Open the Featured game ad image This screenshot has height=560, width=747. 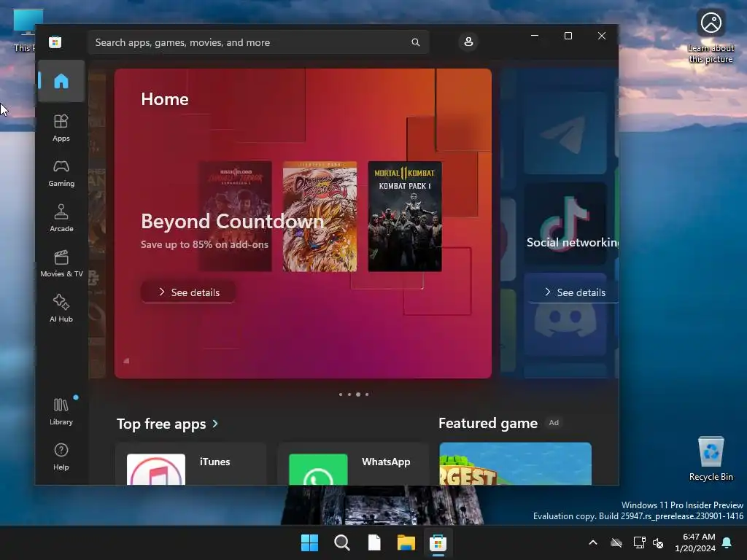tap(516, 464)
